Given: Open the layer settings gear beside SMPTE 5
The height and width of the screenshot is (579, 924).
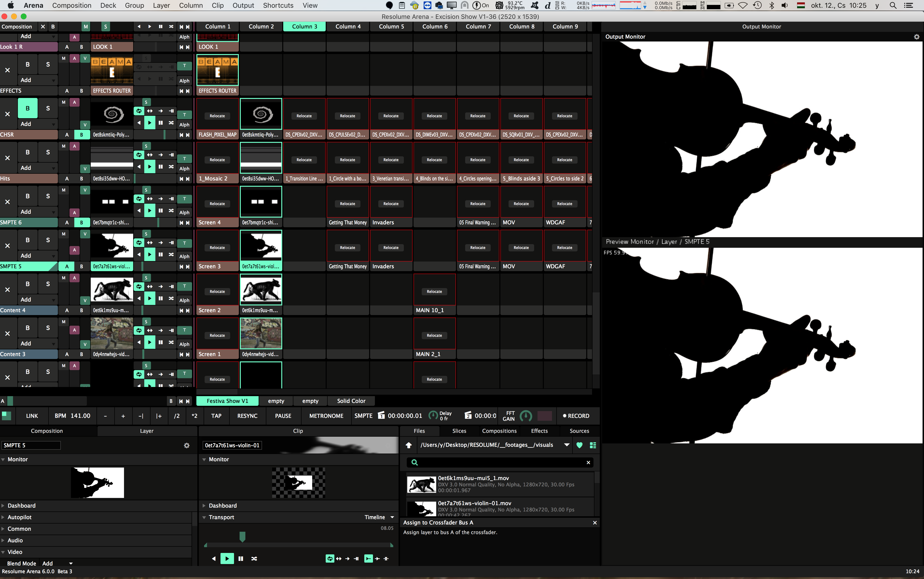Looking at the screenshot, I should [186, 445].
